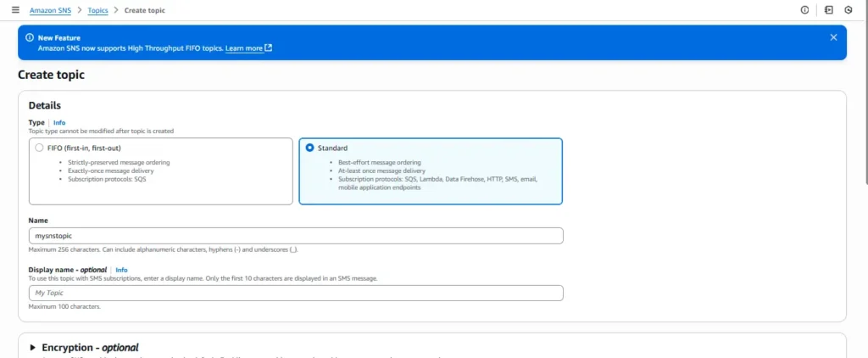Screen dimensions: 868x358
Task: Click the Display name input field
Action: pyautogui.click(x=296, y=293)
